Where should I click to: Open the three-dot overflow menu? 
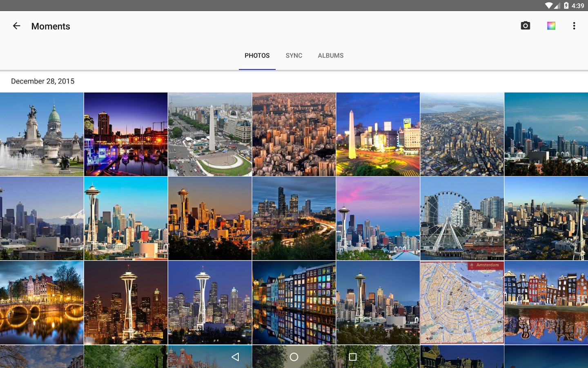coord(574,26)
